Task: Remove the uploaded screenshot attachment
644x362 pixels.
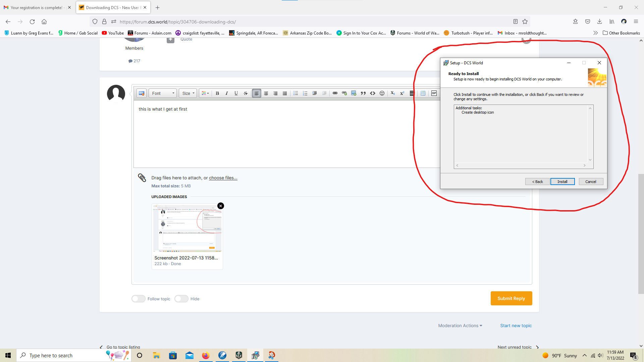Action: [x=221, y=206]
